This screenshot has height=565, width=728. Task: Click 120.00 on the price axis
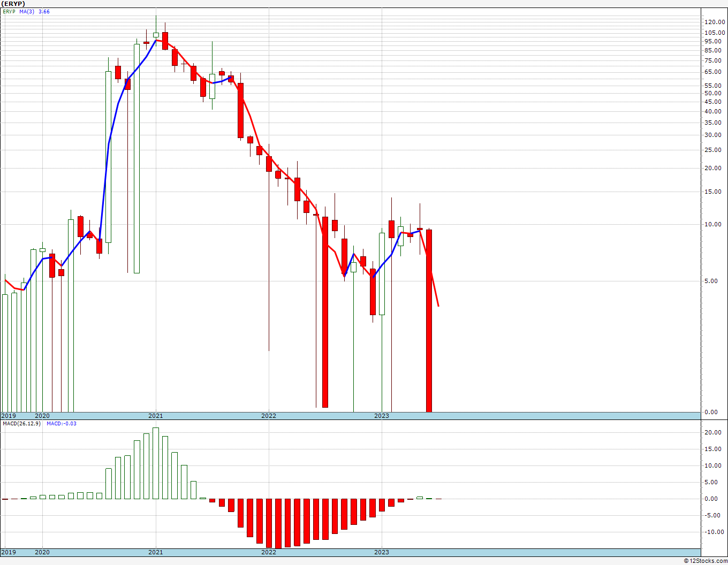pyautogui.click(x=715, y=22)
